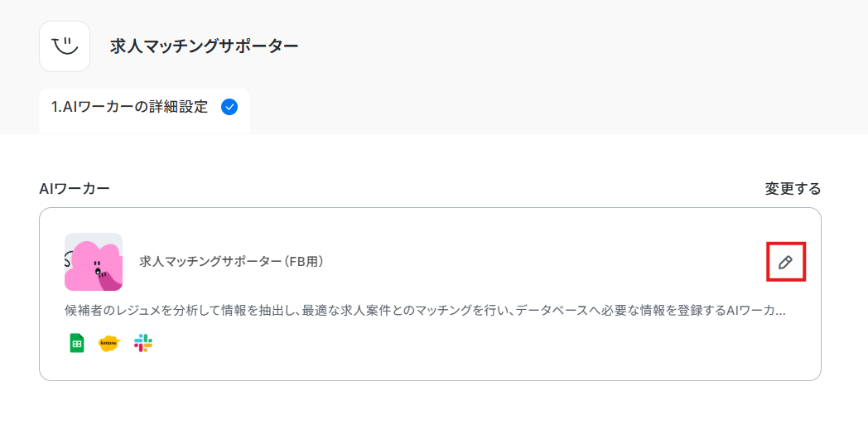Screen dimensions: 868x430
Task: Open Google Sheets integration on the worker card
Action: tap(77, 344)
